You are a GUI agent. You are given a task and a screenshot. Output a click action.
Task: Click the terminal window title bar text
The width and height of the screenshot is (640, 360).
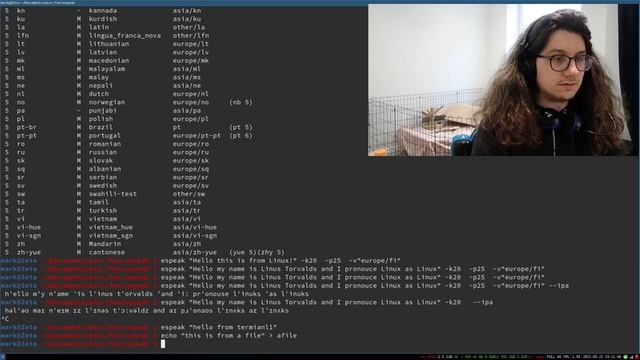38,2
